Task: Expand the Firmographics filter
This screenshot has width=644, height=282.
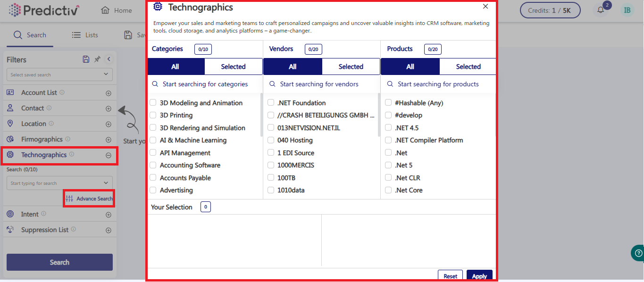Action: point(109,140)
